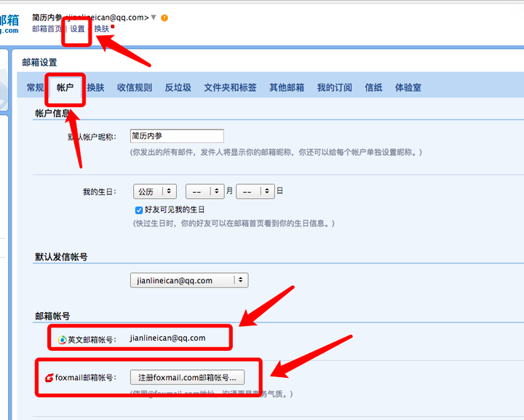Expand the account arrow next to the email

(x=154, y=17)
